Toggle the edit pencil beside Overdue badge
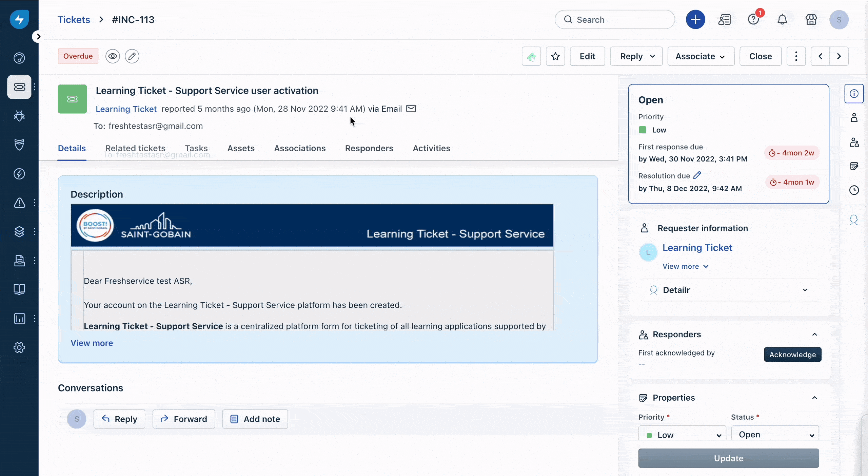Image resolution: width=868 pixels, height=476 pixels. pos(132,56)
